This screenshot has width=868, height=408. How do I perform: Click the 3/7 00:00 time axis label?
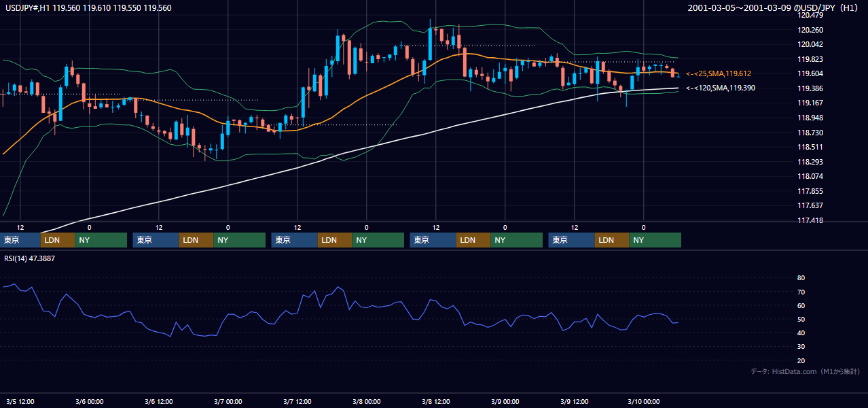[x=228, y=401]
